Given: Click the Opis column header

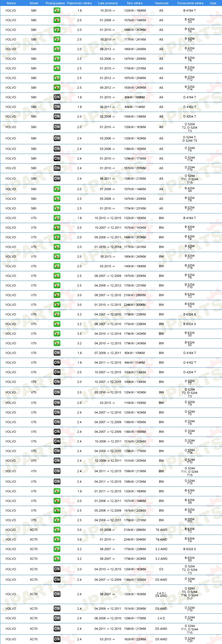Looking at the screenshot, I should point(213,3).
